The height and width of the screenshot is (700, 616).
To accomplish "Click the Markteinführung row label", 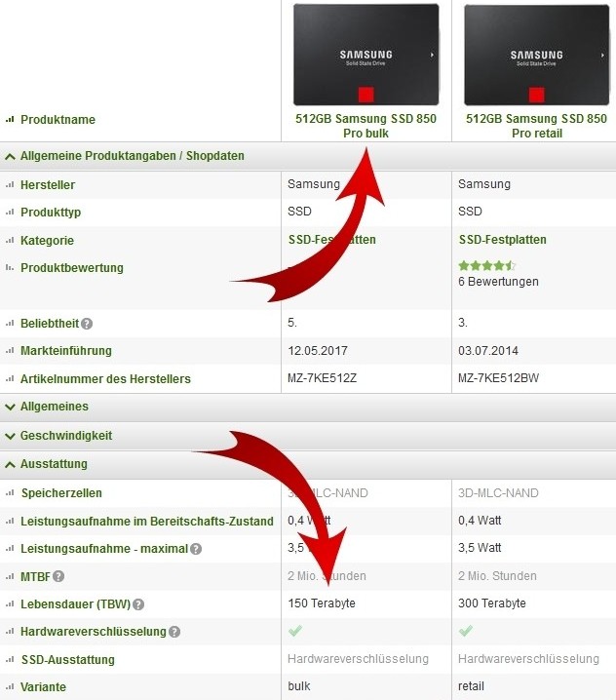I will pyautogui.click(x=66, y=351).
